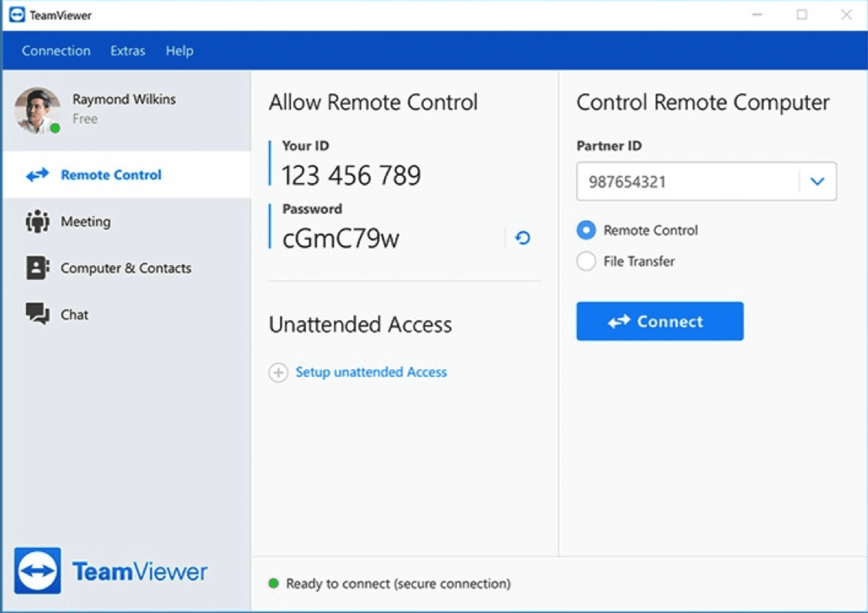Click the Computer & Contacts address book icon

tap(38, 268)
